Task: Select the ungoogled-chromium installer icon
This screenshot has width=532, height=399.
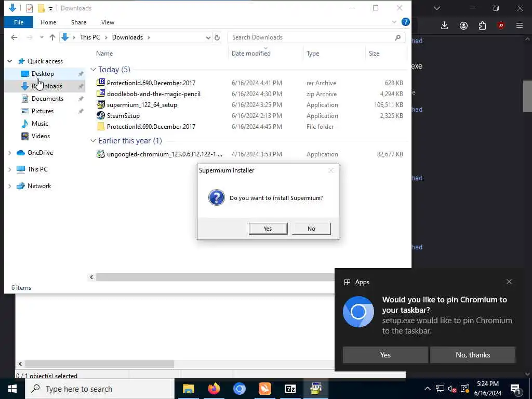Action: click(101, 154)
